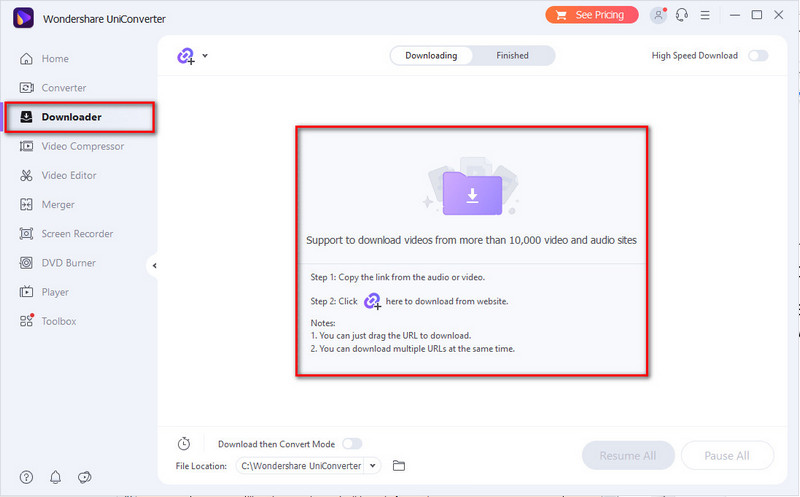Image resolution: width=800 pixels, height=497 pixels.
Task: Click the add URL link icon
Action: pos(186,56)
